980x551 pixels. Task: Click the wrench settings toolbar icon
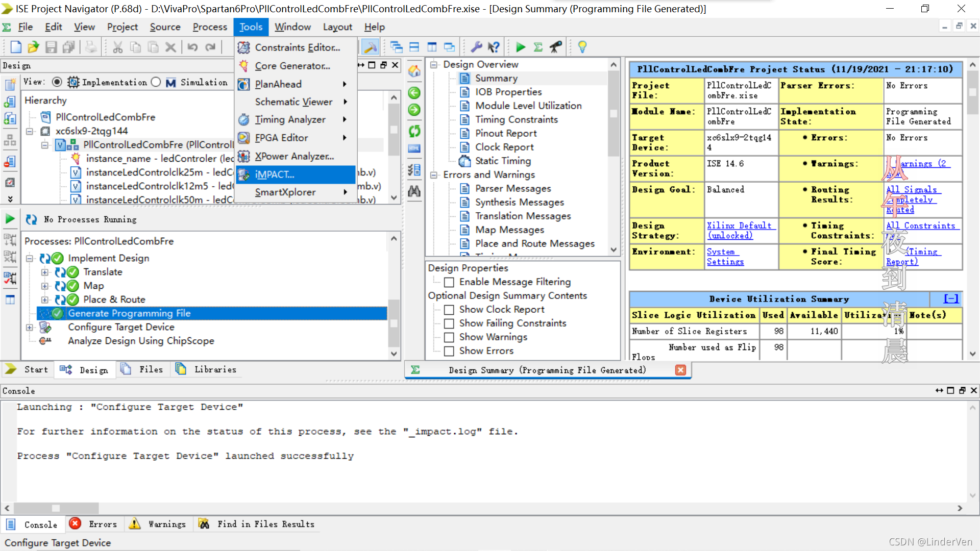[x=476, y=47]
